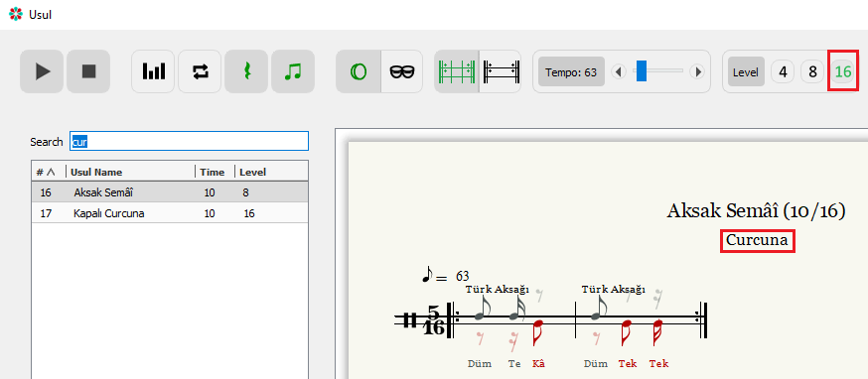The image size is (868, 379).
Task: Click the Aksak Semâî (10/16) score title
Action: click(x=756, y=210)
